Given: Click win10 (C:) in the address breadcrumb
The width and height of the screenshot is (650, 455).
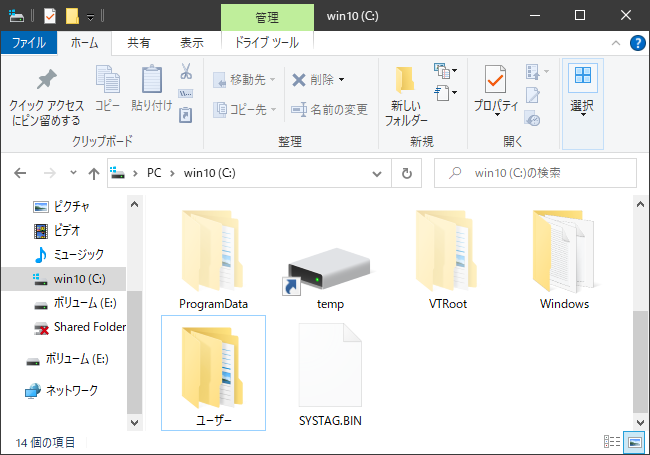Looking at the screenshot, I should click(209, 173).
